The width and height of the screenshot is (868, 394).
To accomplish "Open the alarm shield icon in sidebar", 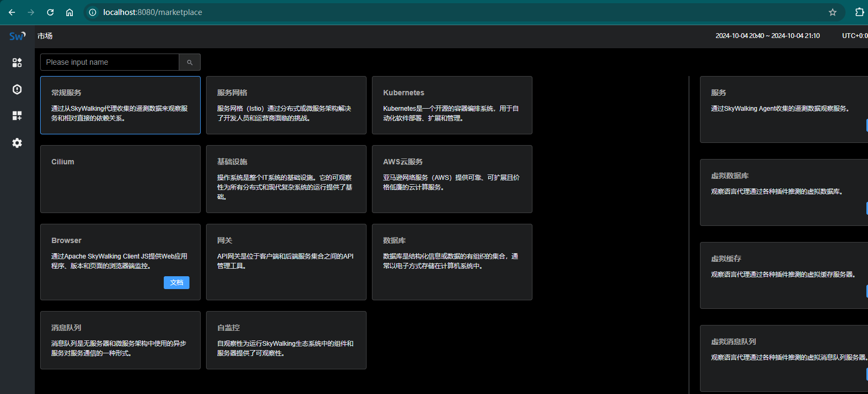I will click(17, 89).
